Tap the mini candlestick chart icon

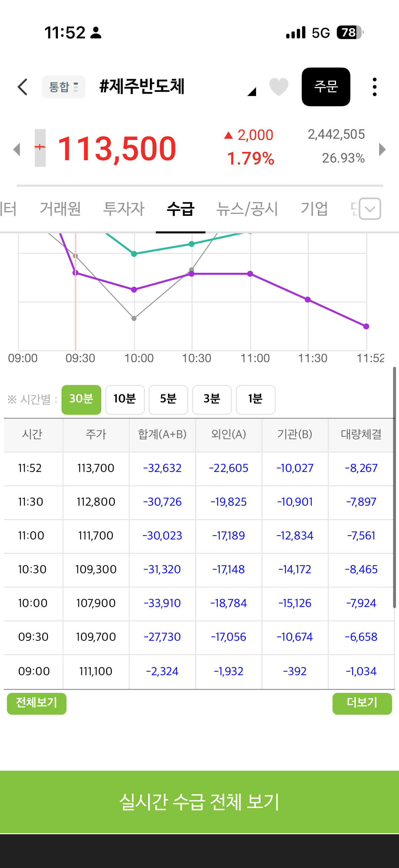coord(40,148)
